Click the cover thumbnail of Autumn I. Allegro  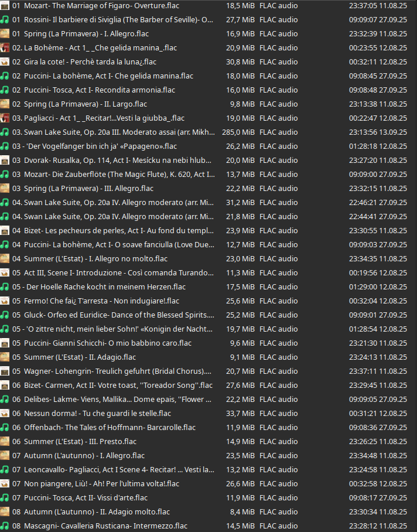pos(5,455)
